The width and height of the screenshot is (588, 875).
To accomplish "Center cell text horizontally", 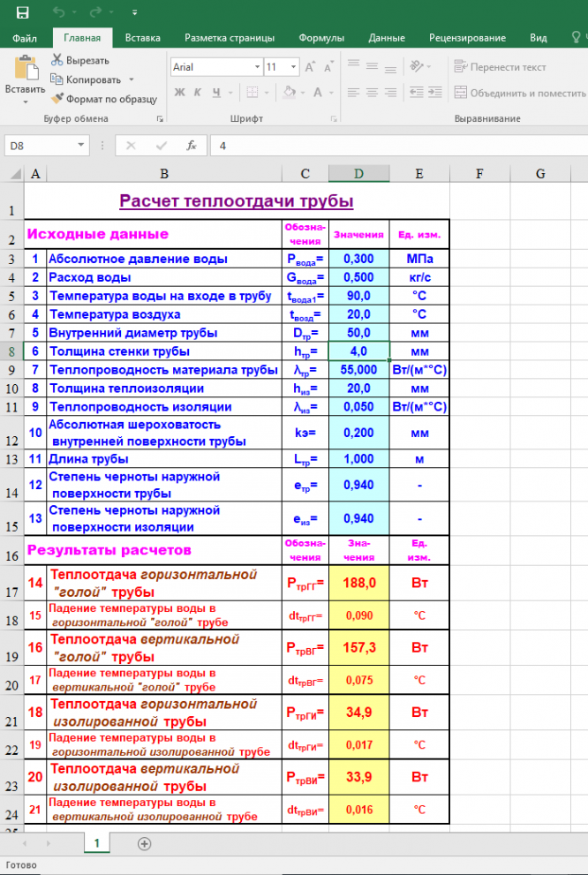I will [372, 92].
